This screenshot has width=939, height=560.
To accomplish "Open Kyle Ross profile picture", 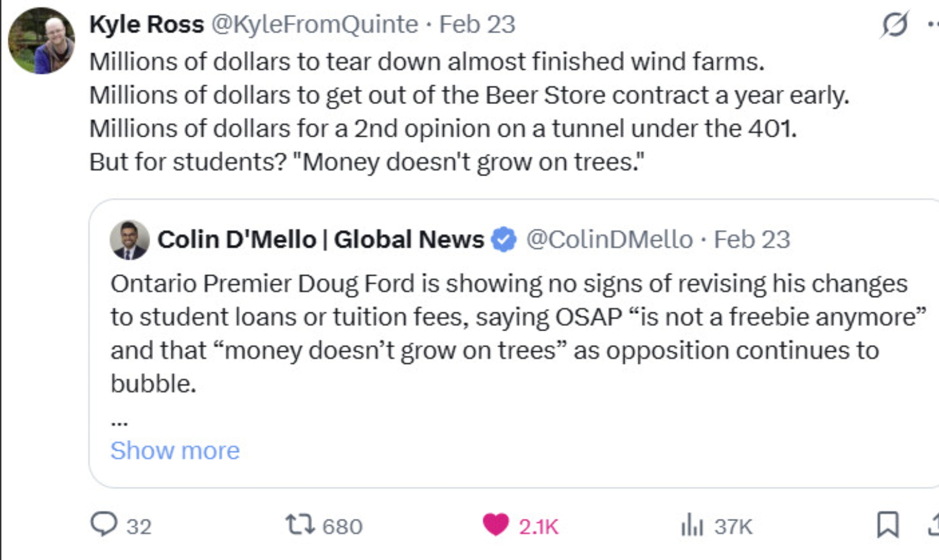I will [x=41, y=41].
